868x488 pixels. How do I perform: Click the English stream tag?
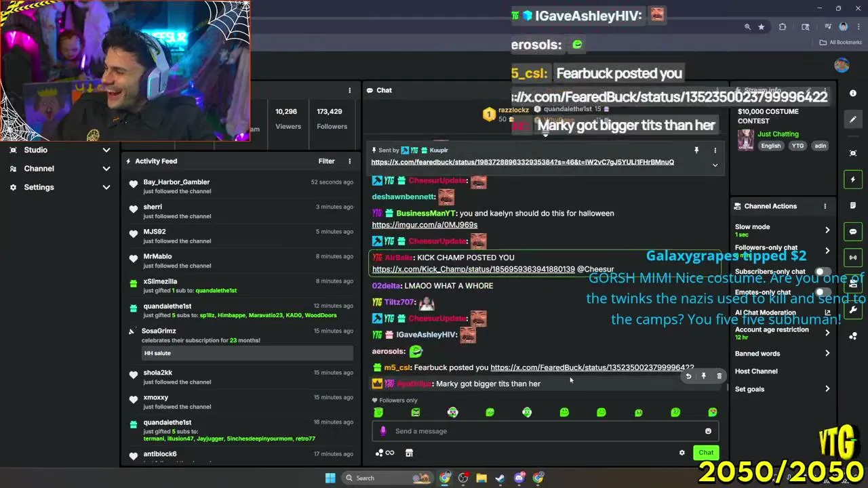pos(770,146)
